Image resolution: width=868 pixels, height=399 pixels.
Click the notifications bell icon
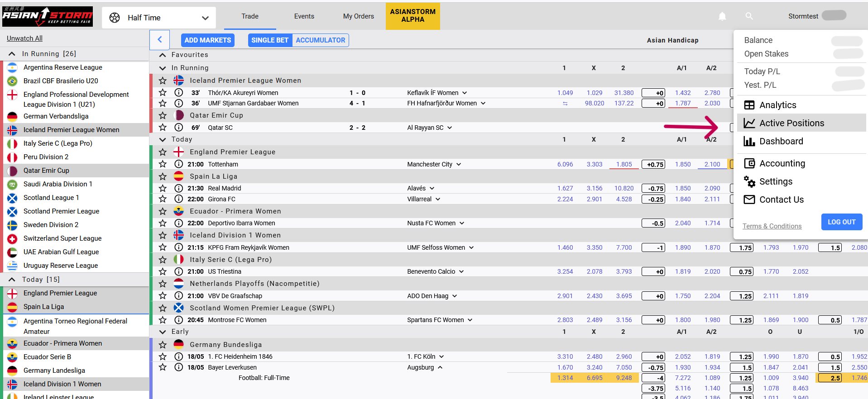pos(722,16)
